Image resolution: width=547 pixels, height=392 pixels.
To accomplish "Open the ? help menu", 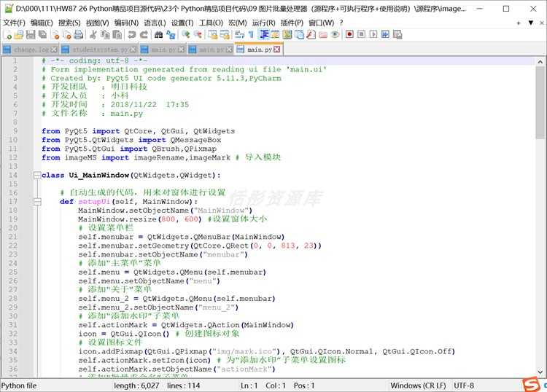I will pos(341,23).
